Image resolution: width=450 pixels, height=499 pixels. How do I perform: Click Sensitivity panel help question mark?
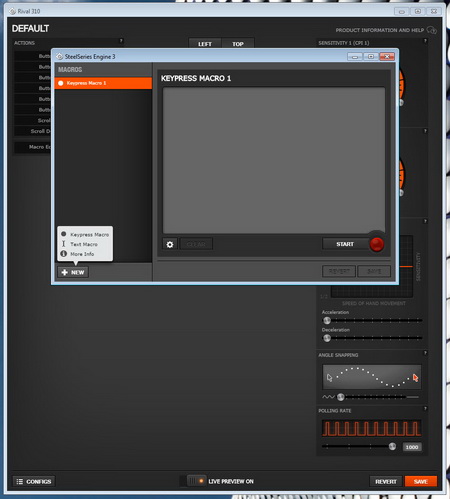coord(425,41)
